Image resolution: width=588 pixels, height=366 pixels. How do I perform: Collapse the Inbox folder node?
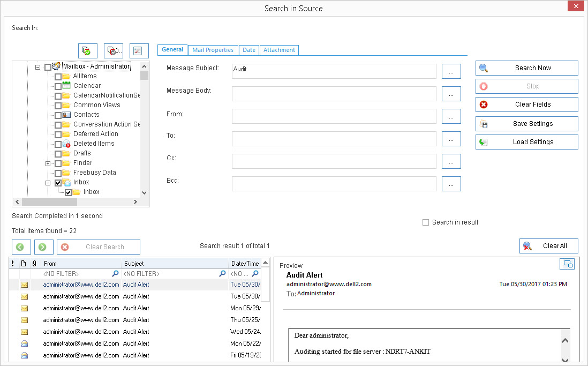pos(48,183)
